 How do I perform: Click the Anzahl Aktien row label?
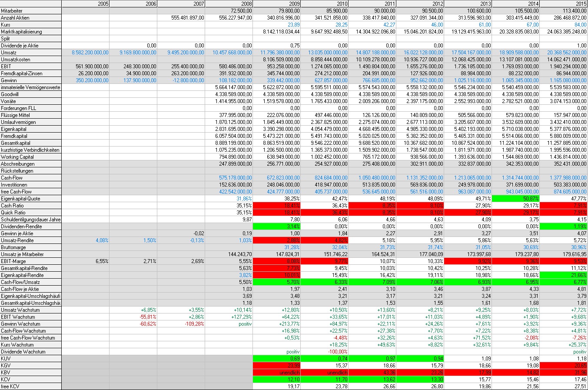tap(31, 17)
